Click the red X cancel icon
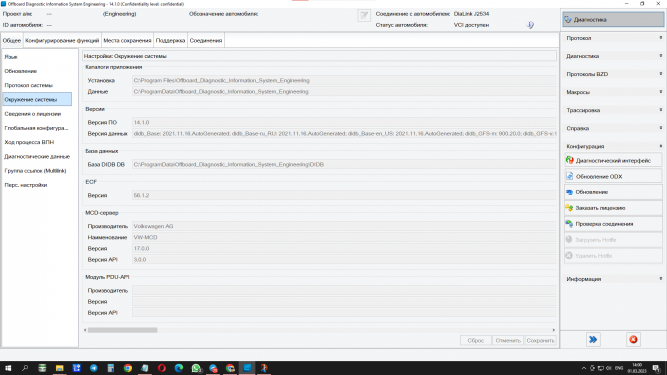Image resolution: width=667 pixels, height=375 pixels. point(633,340)
